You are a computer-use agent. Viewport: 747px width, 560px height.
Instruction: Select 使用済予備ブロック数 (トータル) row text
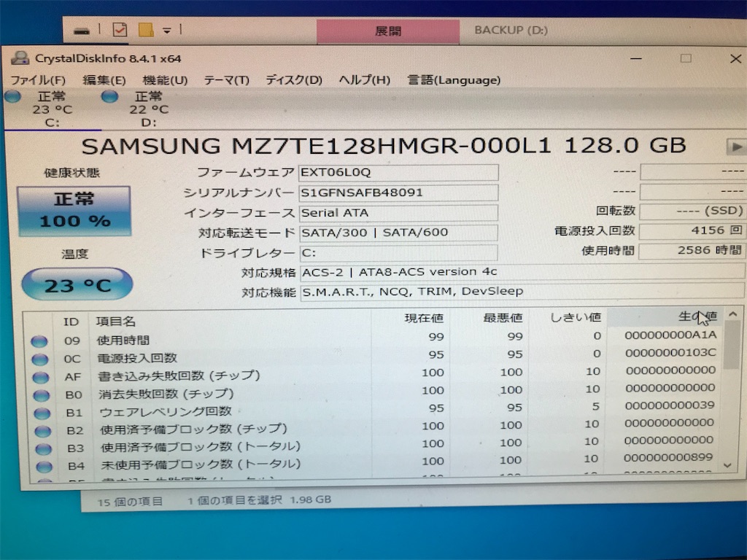coord(201,447)
